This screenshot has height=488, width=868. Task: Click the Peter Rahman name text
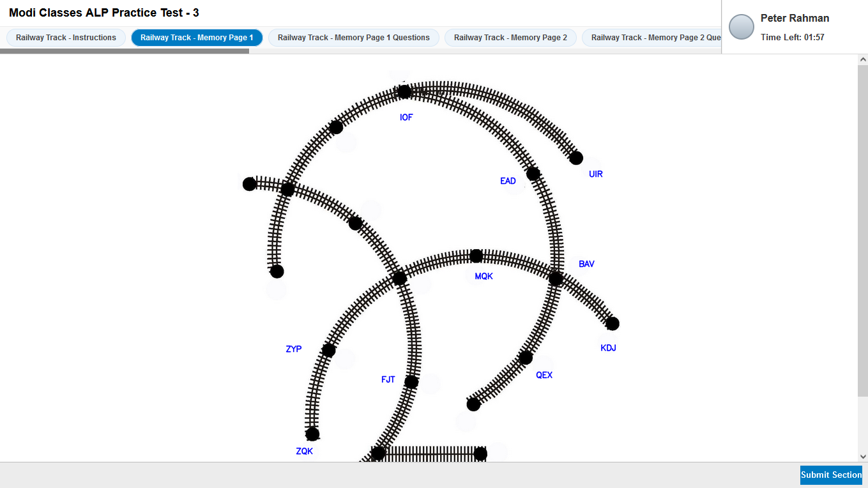pyautogui.click(x=795, y=19)
